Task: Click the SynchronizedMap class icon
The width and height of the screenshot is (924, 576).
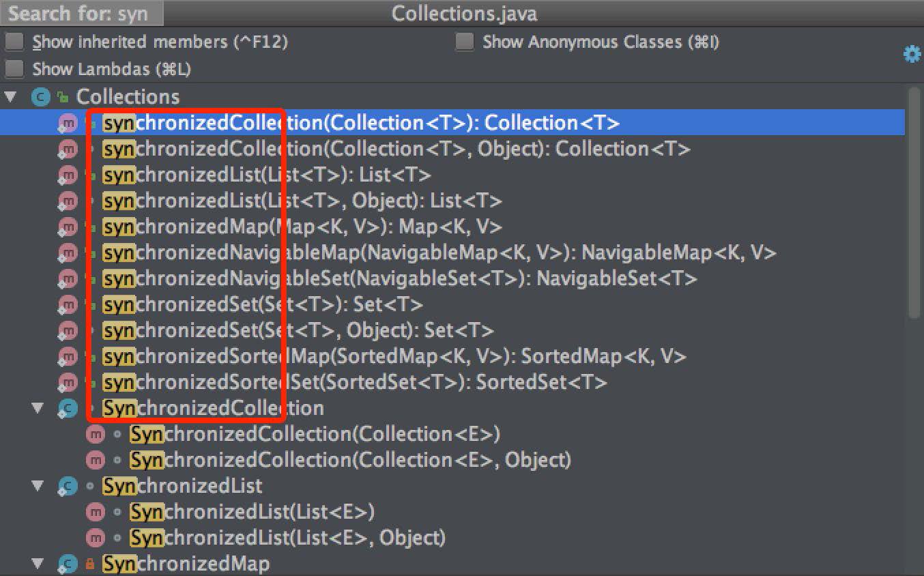Action: click(x=68, y=564)
